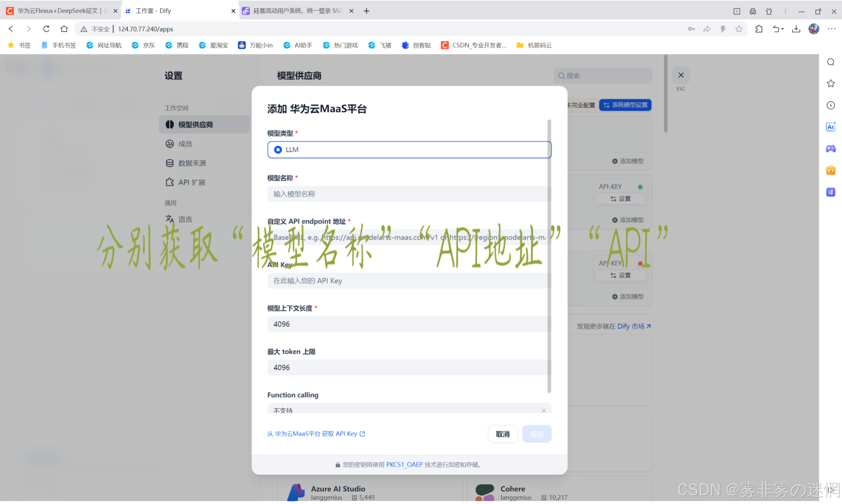Open the sidebar AI assistant icon
This screenshot has width=842, height=504.
(x=830, y=127)
